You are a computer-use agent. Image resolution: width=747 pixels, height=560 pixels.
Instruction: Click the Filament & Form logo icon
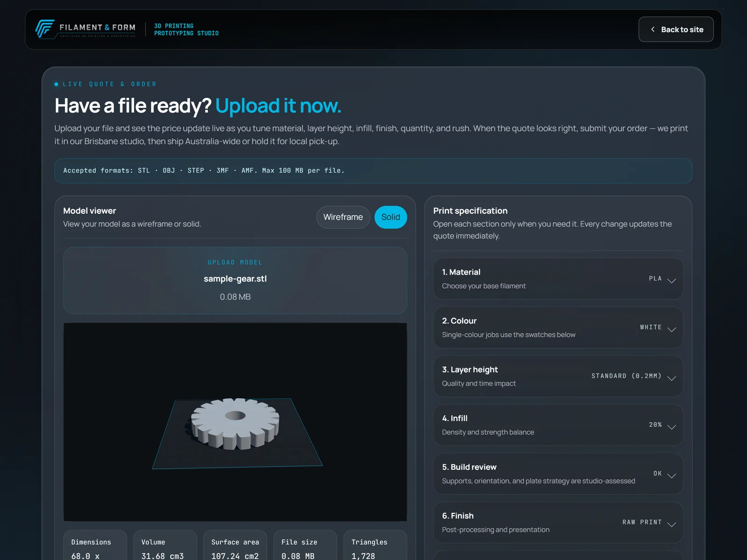pyautogui.click(x=45, y=29)
